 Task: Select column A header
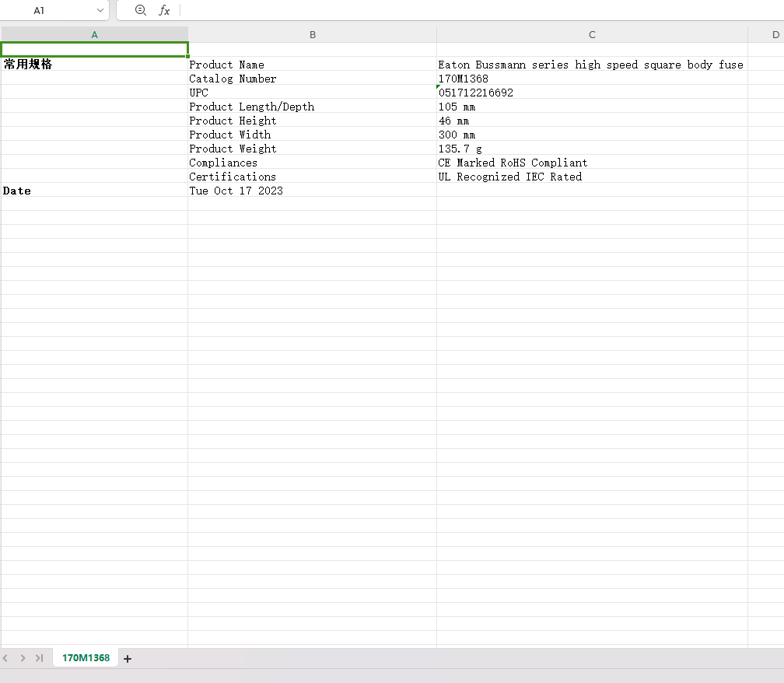pyautogui.click(x=95, y=34)
